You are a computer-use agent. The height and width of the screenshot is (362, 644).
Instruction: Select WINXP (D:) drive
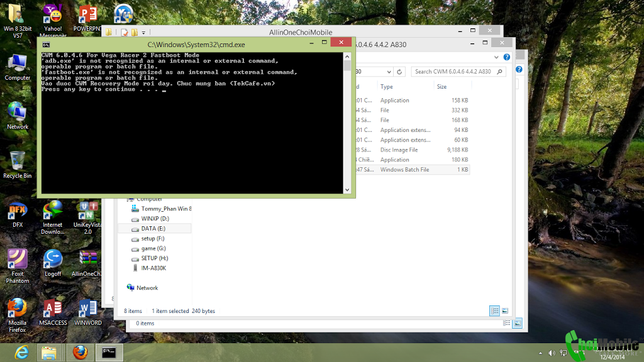click(150, 218)
